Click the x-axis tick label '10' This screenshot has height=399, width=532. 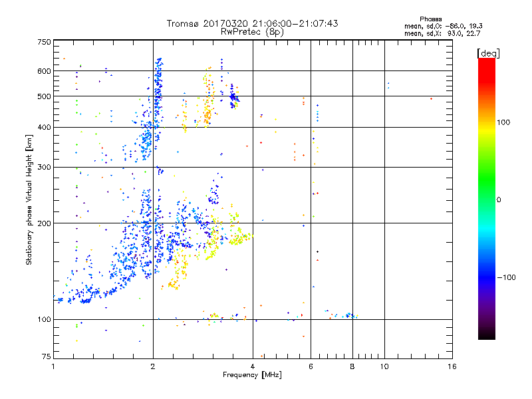pyautogui.click(x=384, y=366)
